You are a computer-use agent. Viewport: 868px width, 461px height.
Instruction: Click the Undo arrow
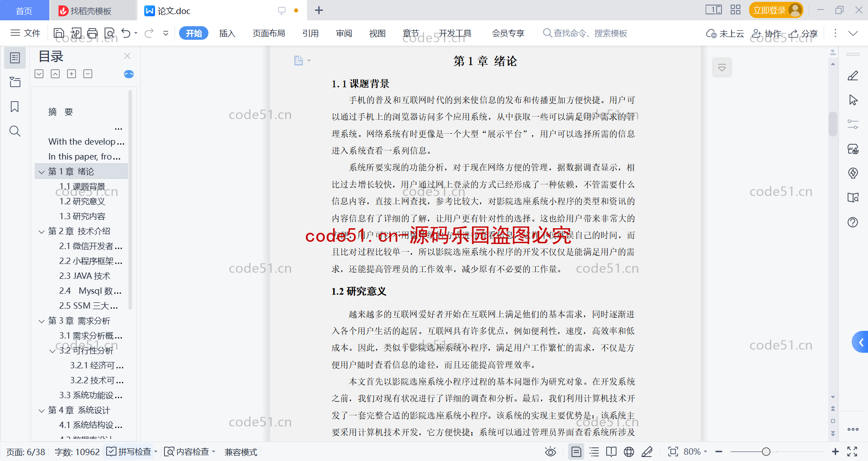coord(126,33)
